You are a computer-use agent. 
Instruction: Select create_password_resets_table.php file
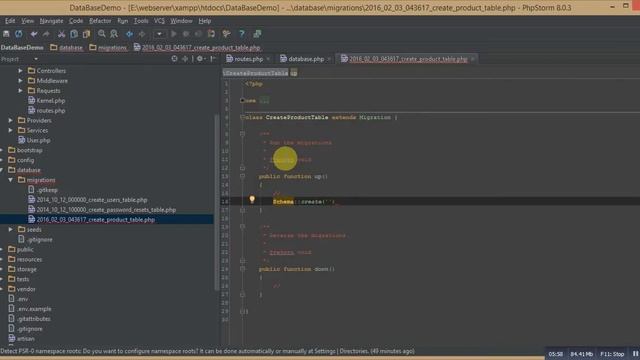(102, 210)
